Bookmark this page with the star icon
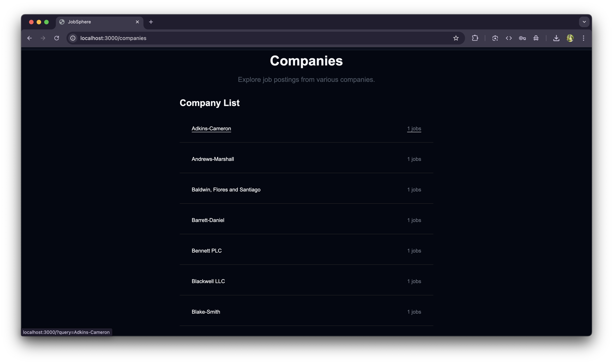The height and width of the screenshot is (364, 613). click(x=456, y=38)
